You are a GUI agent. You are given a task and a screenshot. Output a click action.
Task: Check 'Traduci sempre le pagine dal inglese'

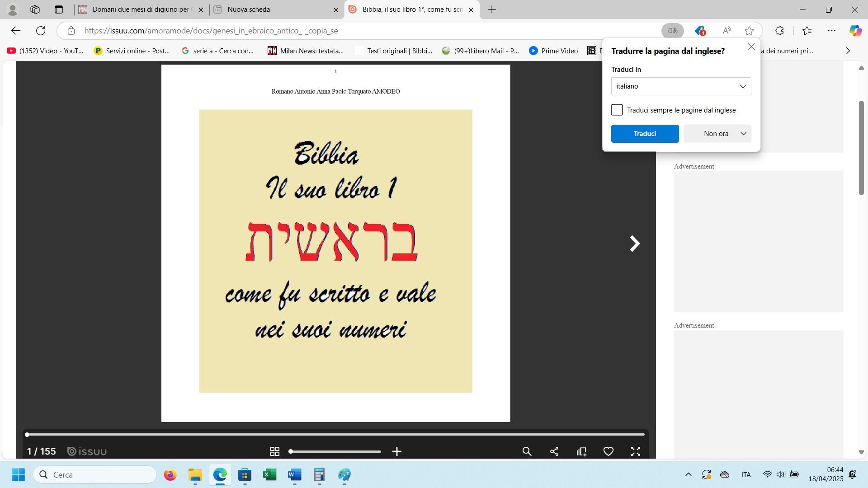(x=617, y=110)
